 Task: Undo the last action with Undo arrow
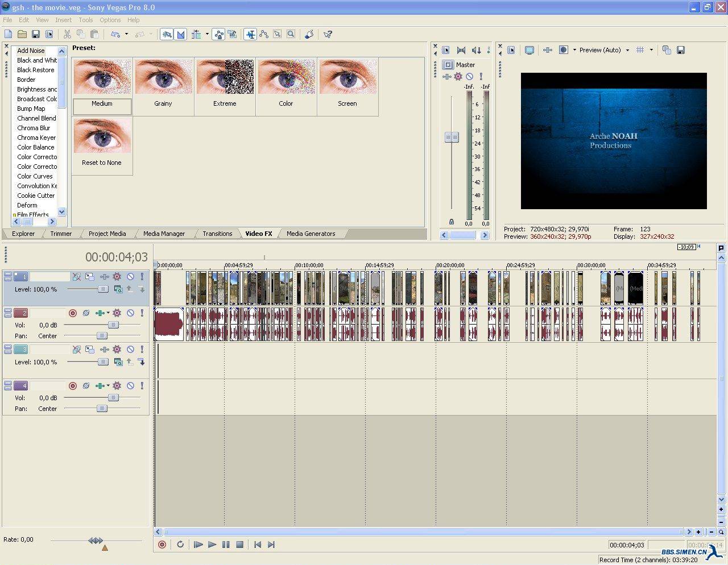click(x=115, y=34)
